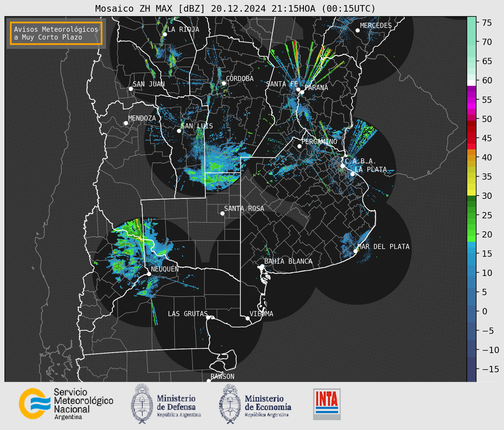
Task: Click the MENDOZA label
Action: pos(142,118)
